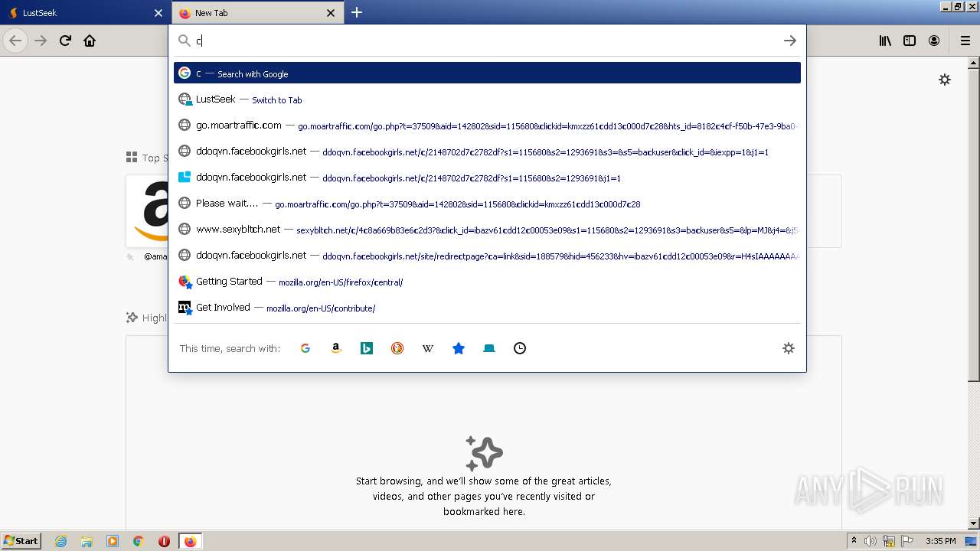980x551 pixels.
Task: Open the Firefox Account icon
Action: coord(934,41)
